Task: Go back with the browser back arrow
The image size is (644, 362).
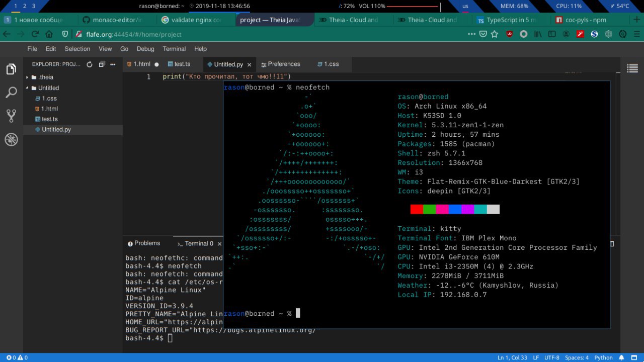Action: click(x=7, y=34)
